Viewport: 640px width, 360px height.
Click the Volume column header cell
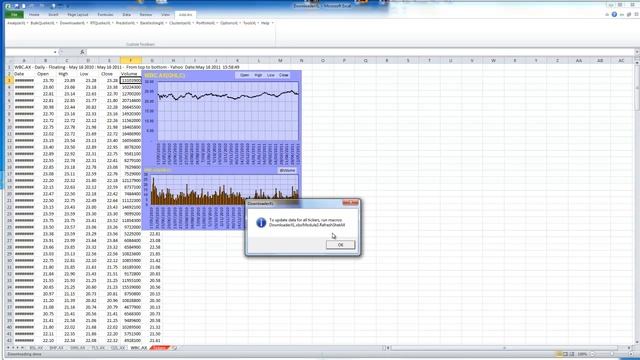(129, 74)
